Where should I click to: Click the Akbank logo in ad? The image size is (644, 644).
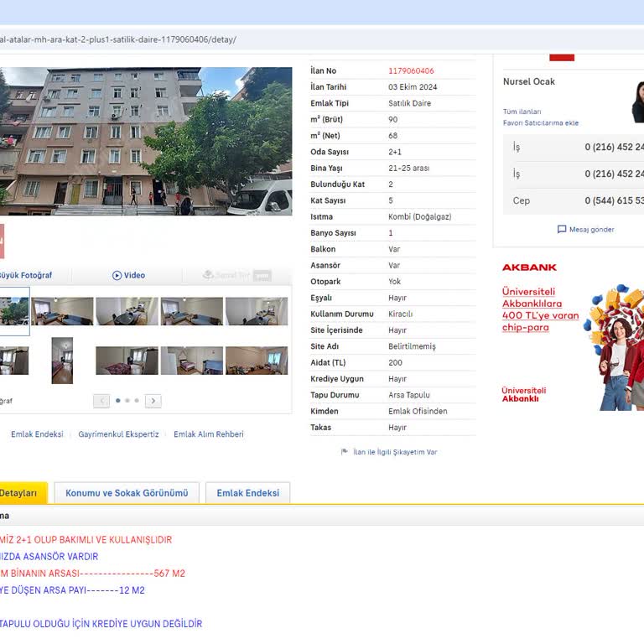pyautogui.click(x=529, y=267)
